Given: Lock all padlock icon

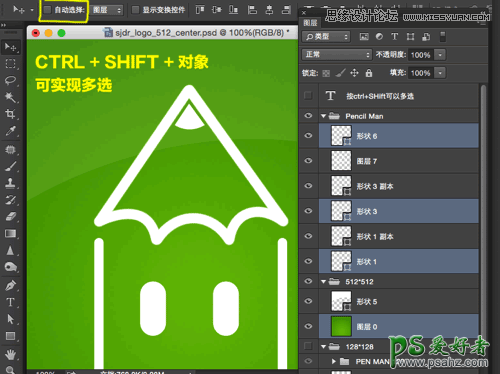Looking at the screenshot, I should (x=369, y=73).
